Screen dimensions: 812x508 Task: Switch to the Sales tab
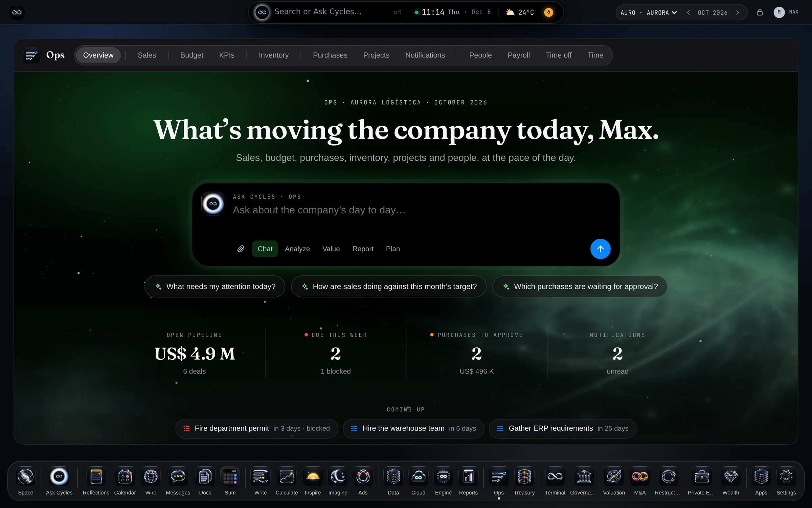[147, 55]
